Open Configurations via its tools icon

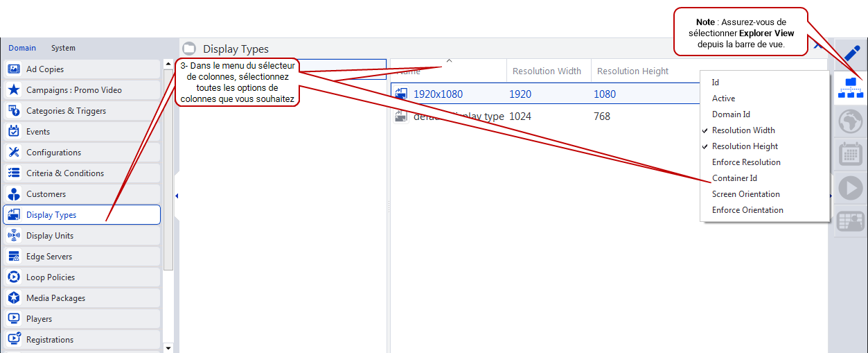tap(13, 153)
